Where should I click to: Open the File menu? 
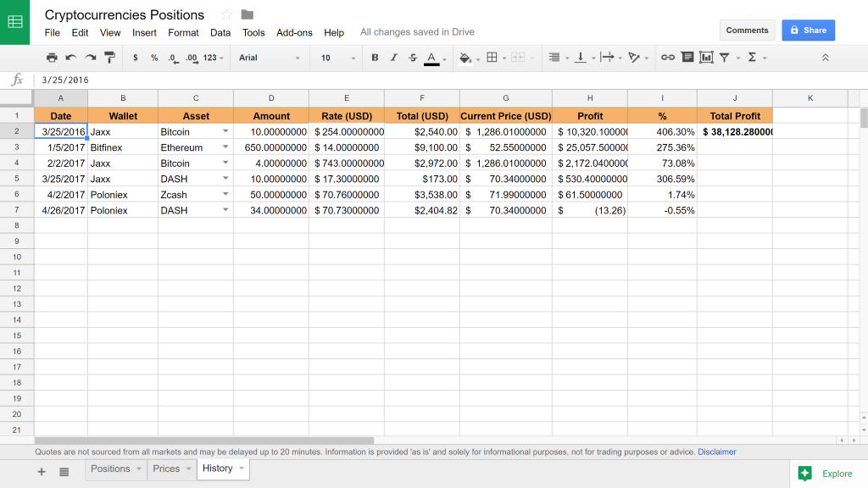click(52, 33)
